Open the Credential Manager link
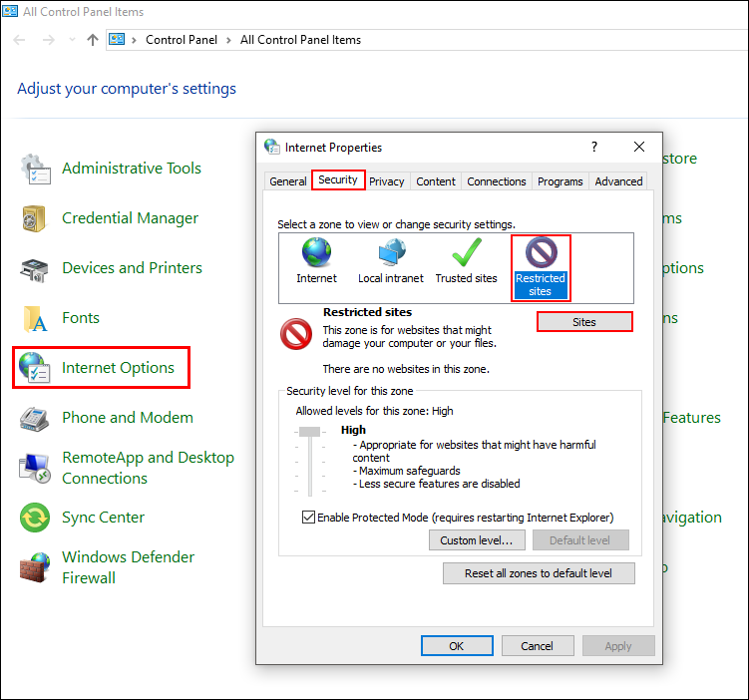This screenshot has height=700, width=749. point(130,218)
